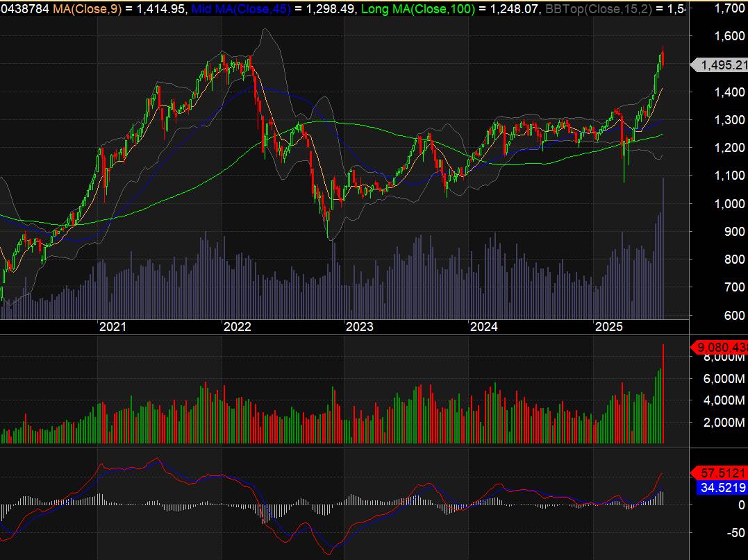
Task: Click the Long MA value 1,248.07
Action: pos(515,8)
